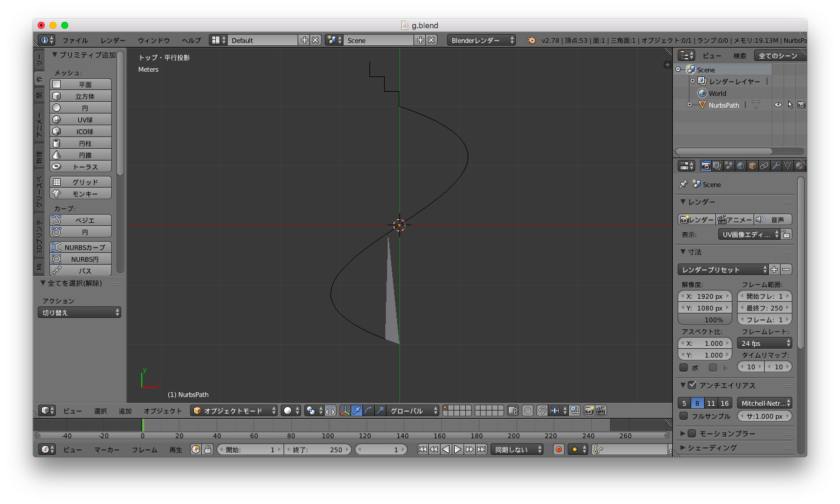Open the Object Mode dropdown
840x504 pixels.
(233, 410)
